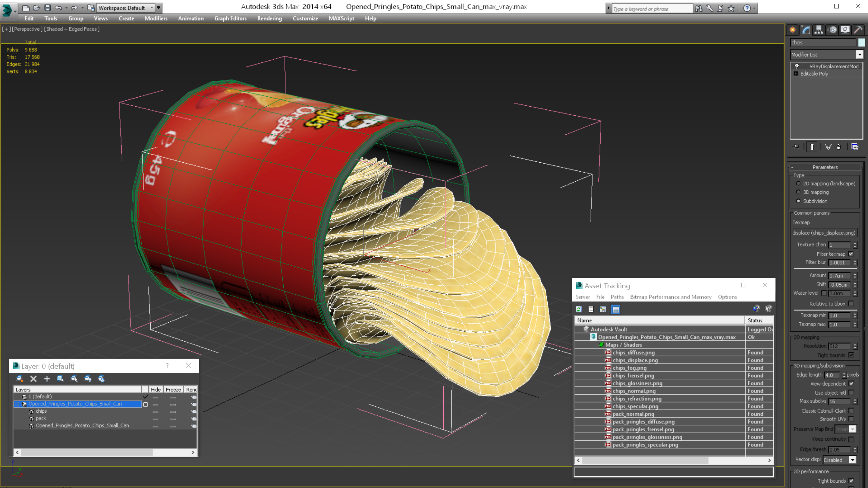
Task: Open the Motion command panel tab
Action: pyautogui.click(x=832, y=30)
